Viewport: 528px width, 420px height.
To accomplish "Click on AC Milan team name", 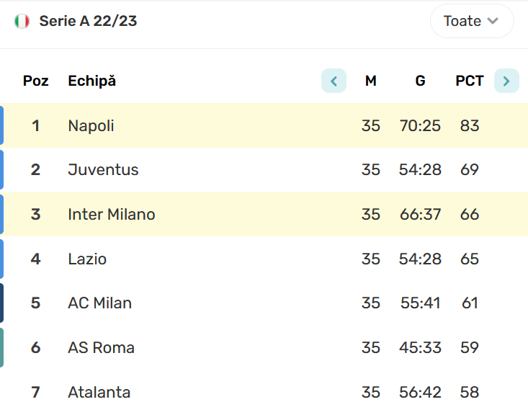I will [x=99, y=303].
